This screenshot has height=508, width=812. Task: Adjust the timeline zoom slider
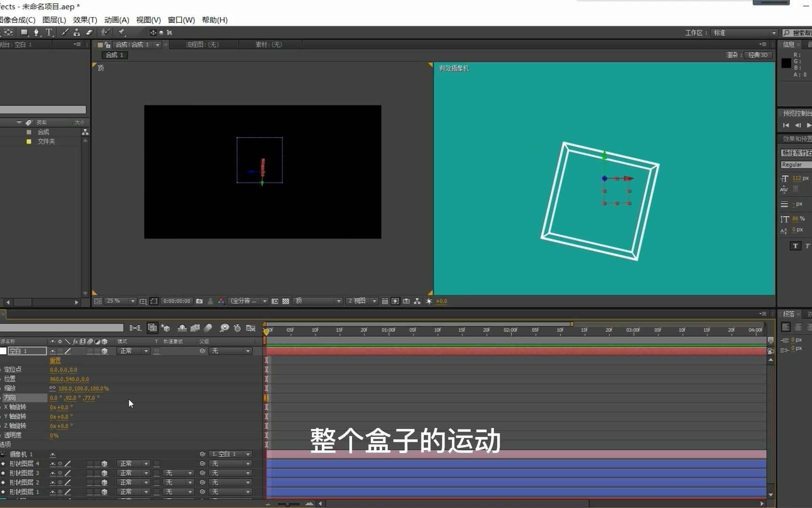(x=288, y=504)
